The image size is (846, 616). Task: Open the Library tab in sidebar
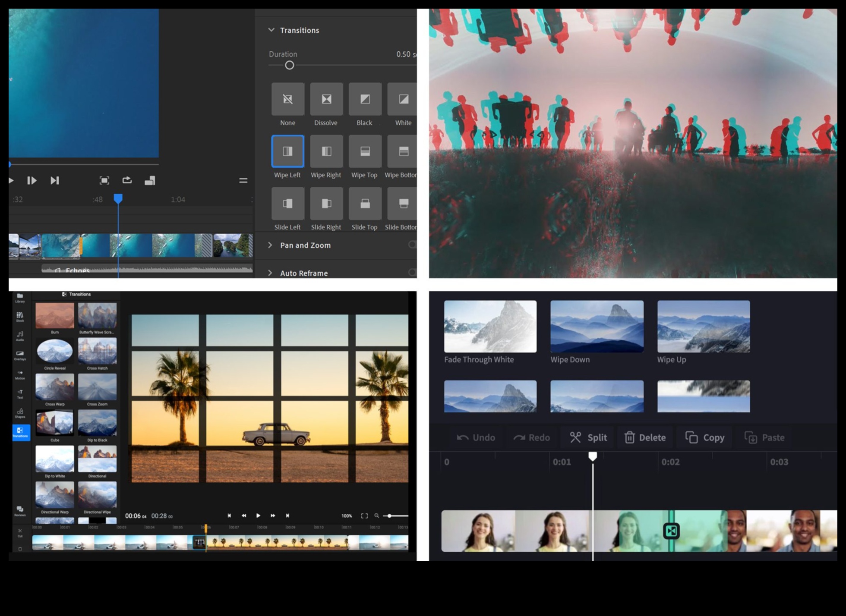tap(20, 298)
